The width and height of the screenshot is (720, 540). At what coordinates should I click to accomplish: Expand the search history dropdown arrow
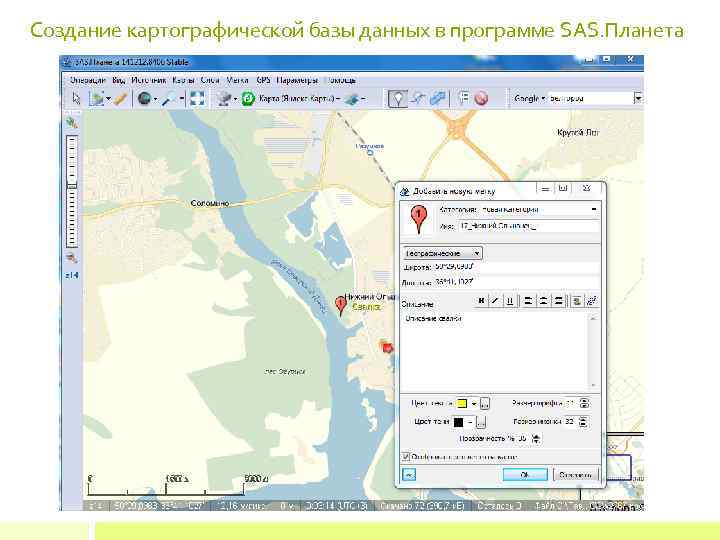(x=638, y=98)
